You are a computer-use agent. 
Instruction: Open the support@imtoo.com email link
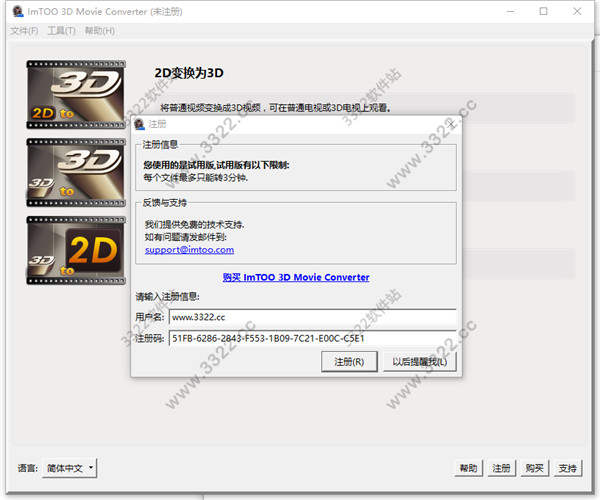click(189, 250)
